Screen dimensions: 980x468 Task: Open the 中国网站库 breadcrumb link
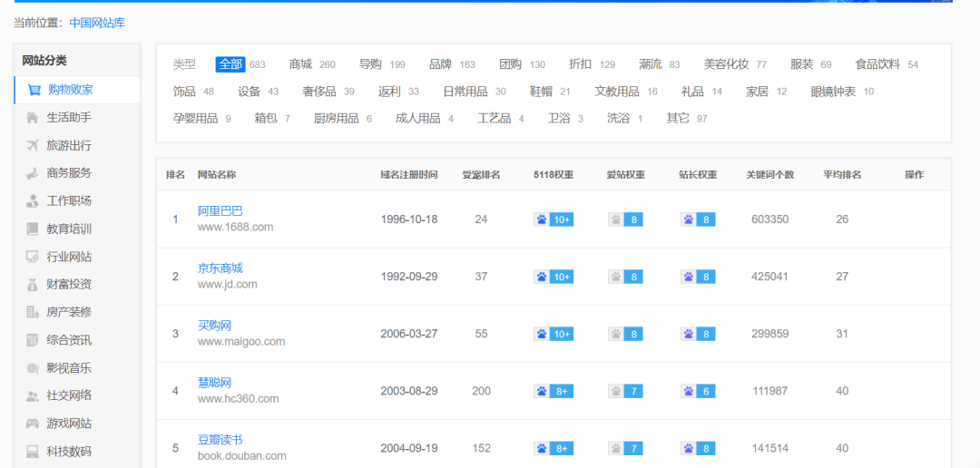(97, 23)
